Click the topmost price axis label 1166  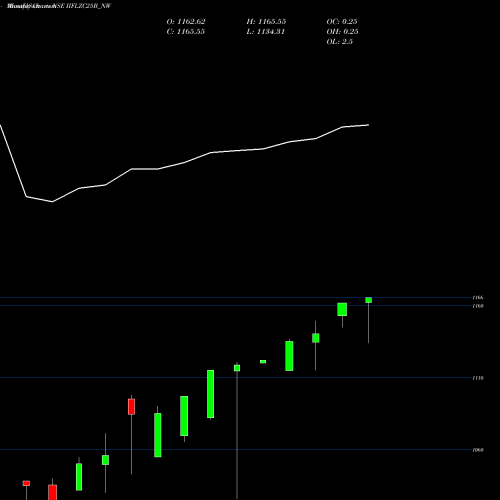[x=478, y=297]
